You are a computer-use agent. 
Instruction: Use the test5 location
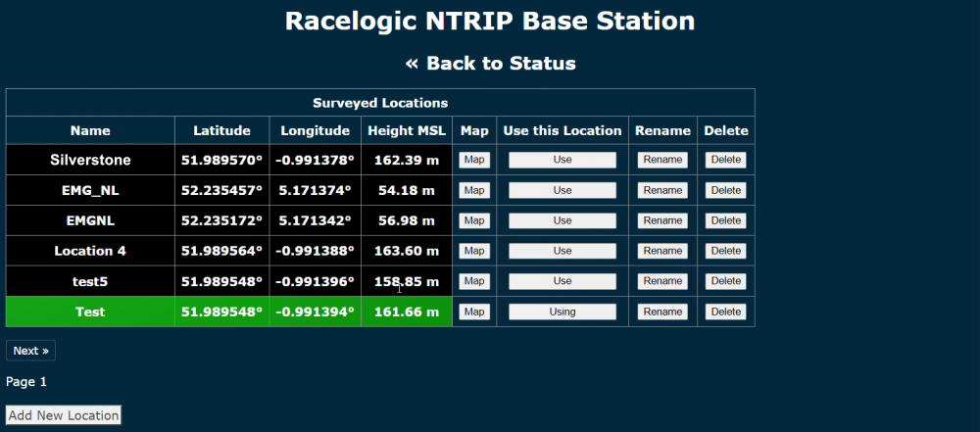[563, 281]
